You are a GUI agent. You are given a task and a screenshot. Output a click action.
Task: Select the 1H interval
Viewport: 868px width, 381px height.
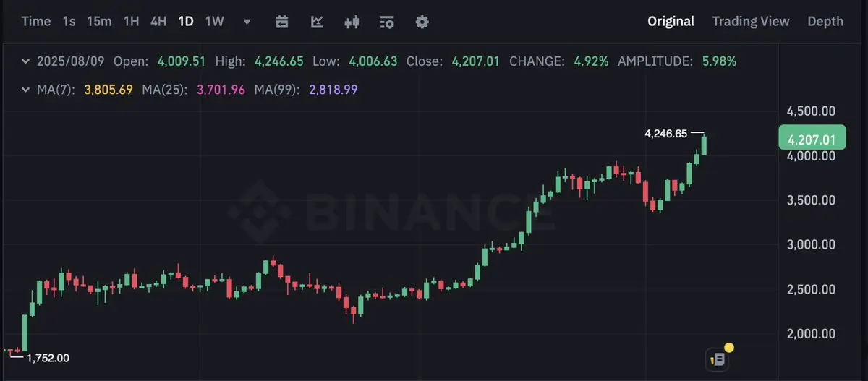tap(131, 22)
